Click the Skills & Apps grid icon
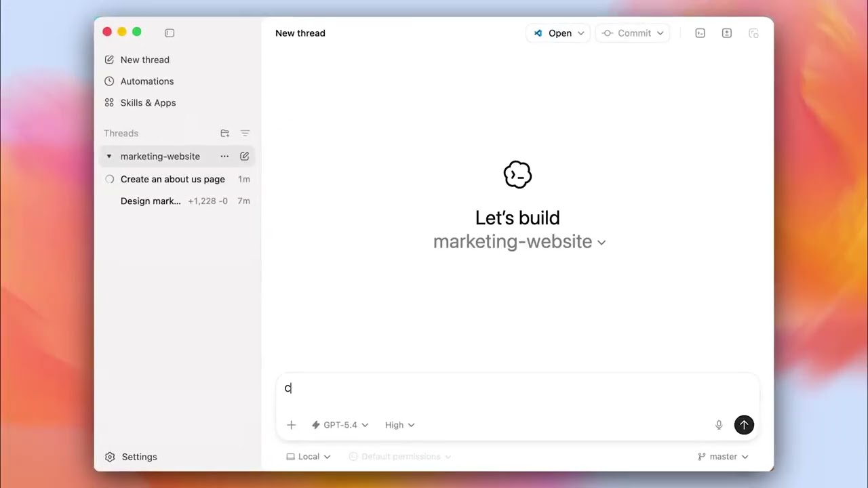This screenshot has width=868, height=488. tap(109, 103)
